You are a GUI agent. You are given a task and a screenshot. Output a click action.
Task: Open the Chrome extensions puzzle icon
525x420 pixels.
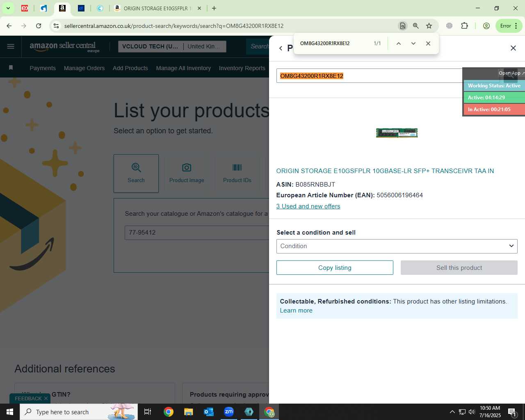tap(464, 26)
